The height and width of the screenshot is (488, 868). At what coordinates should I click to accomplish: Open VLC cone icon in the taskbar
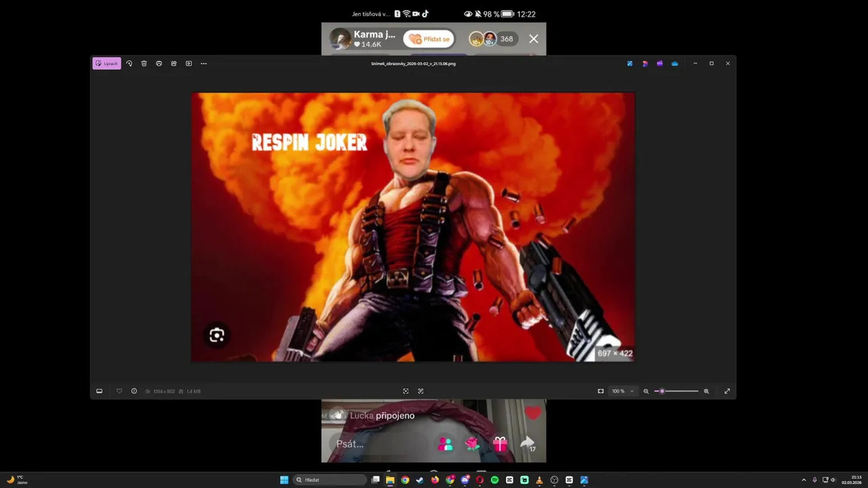pos(539,480)
